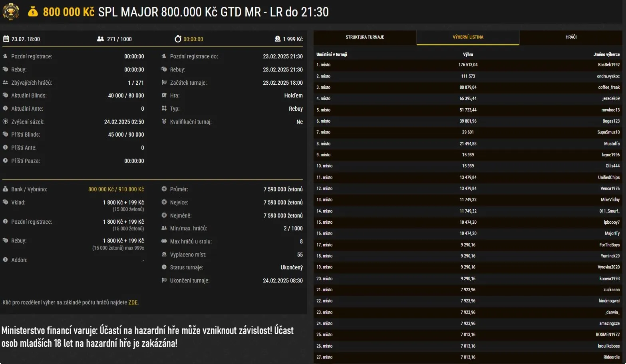Screen dimensions: 626x364
Task: Click the money bag prize icon
Action: [33, 12]
